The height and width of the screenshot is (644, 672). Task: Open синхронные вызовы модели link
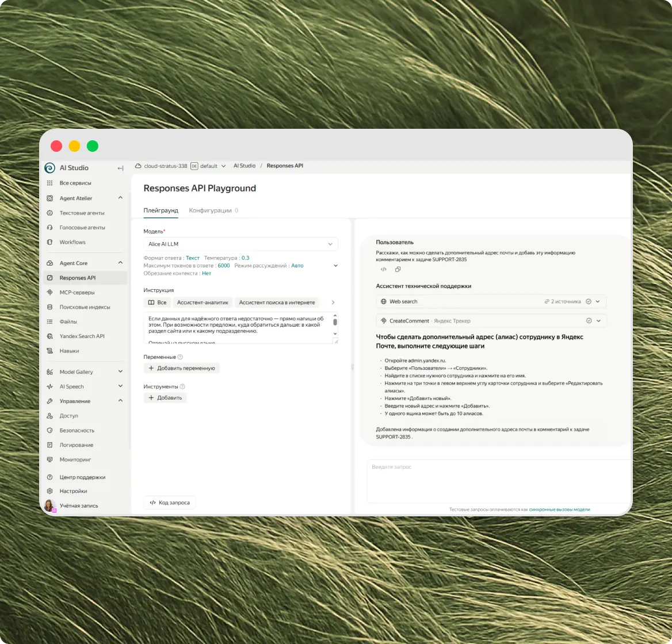click(560, 509)
